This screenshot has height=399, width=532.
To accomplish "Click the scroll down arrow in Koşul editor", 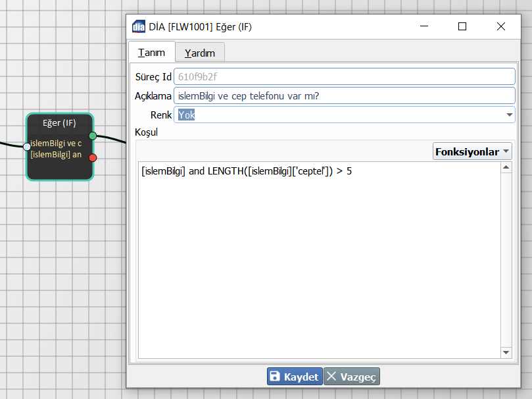I will click(x=506, y=352).
